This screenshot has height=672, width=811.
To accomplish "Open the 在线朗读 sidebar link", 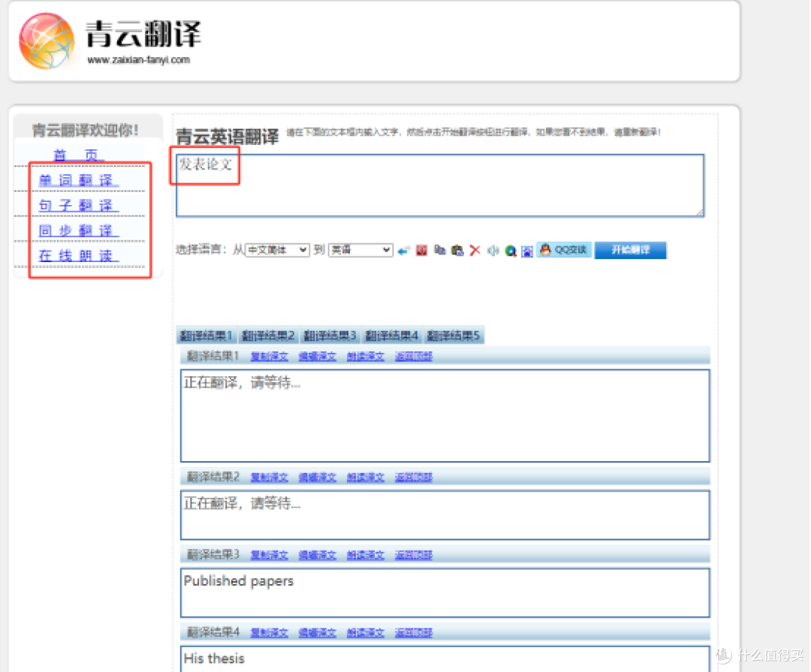I will pos(79,255).
